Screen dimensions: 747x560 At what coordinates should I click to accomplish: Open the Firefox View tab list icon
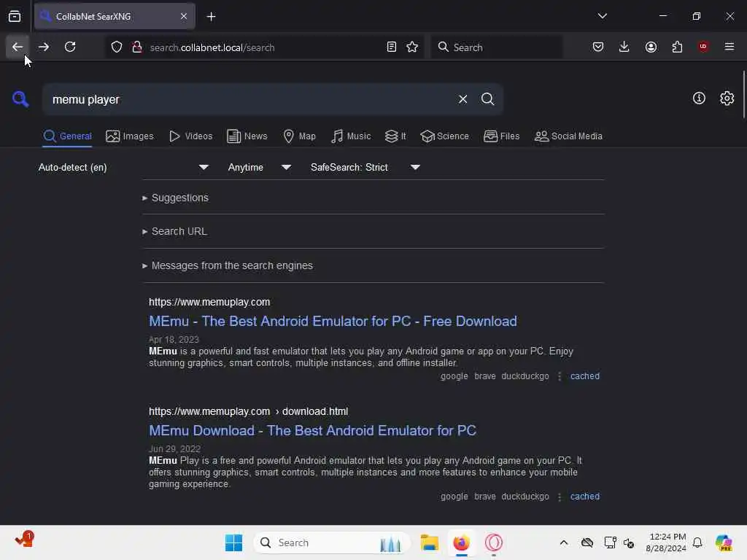point(15,16)
